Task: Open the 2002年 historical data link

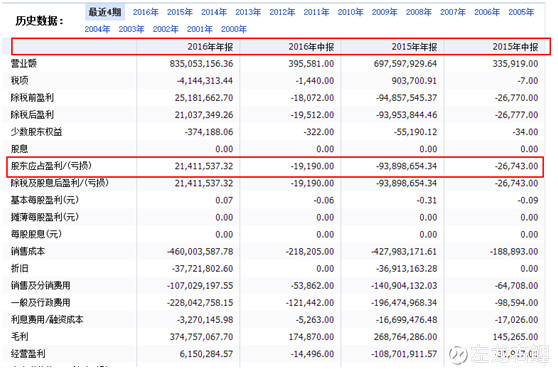Action: [x=165, y=29]
